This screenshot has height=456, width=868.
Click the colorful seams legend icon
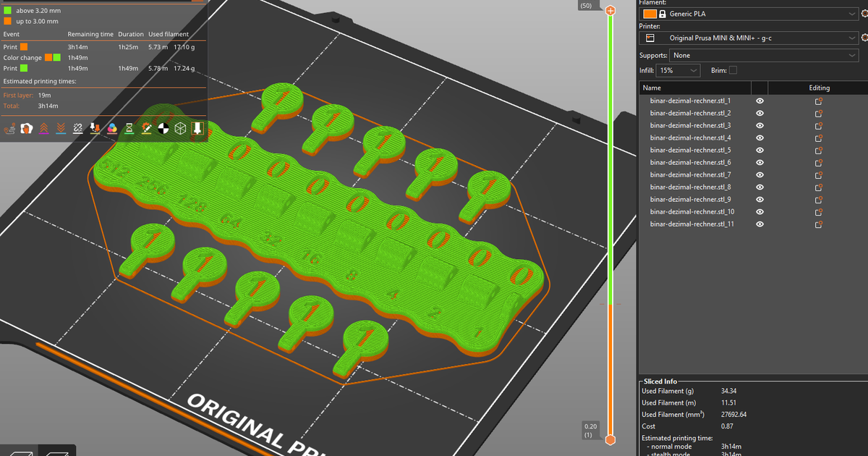[x=114, y=128]
